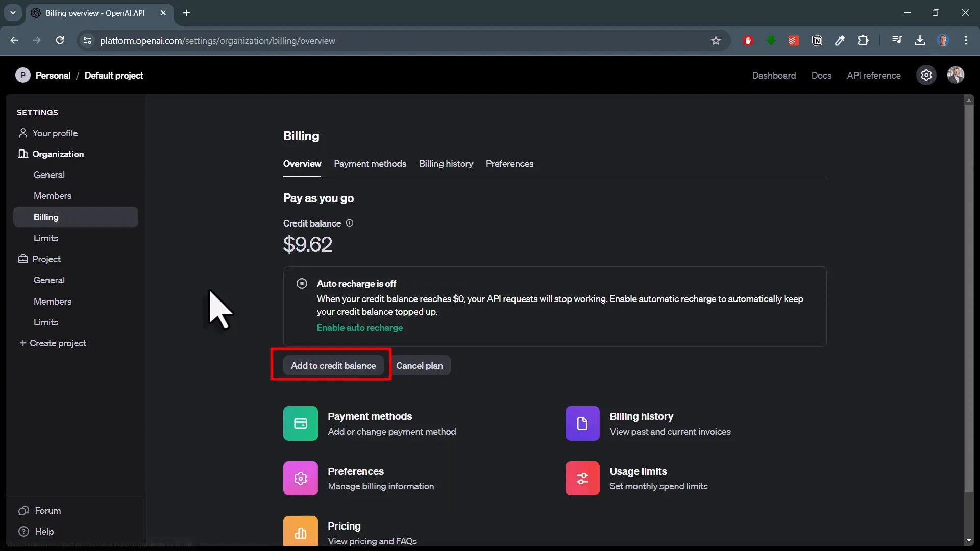Click the Usage limits sliders icon
This screenshot has width=980, height=551.
582,478
